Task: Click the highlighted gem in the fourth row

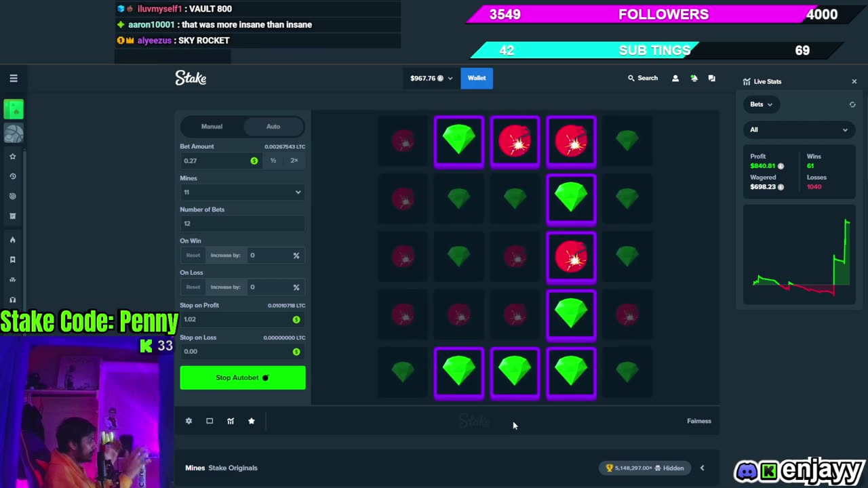Action: click(x=571, y=314)
